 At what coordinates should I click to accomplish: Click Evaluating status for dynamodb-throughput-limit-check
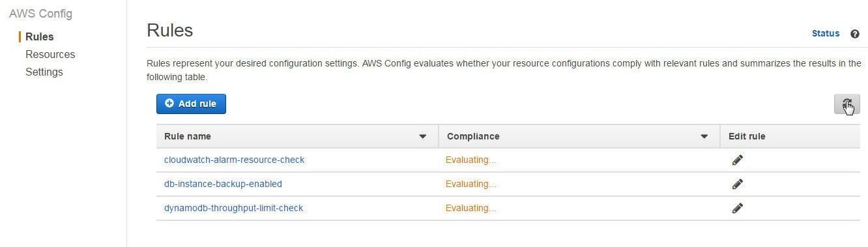[470, 208]
